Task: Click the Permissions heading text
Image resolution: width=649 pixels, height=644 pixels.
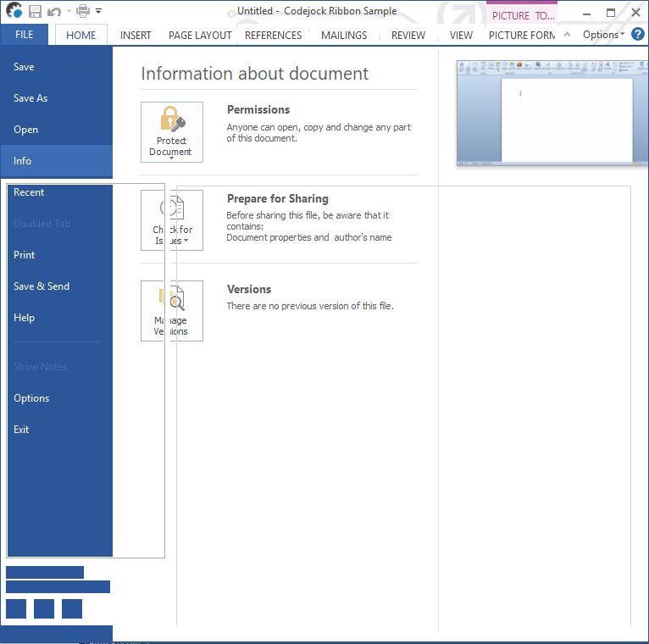Action: pyautogui.click(x=258, y=109)
